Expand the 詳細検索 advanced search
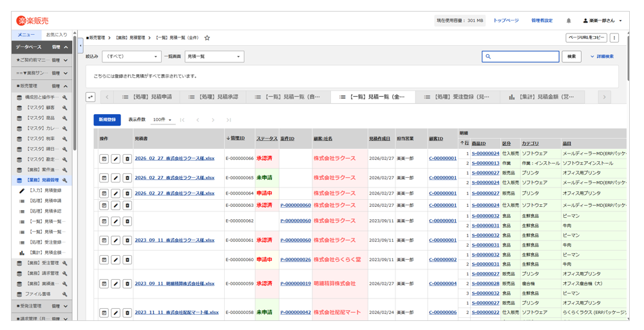The height and width of the screenshot is (330, 644). 602,57
